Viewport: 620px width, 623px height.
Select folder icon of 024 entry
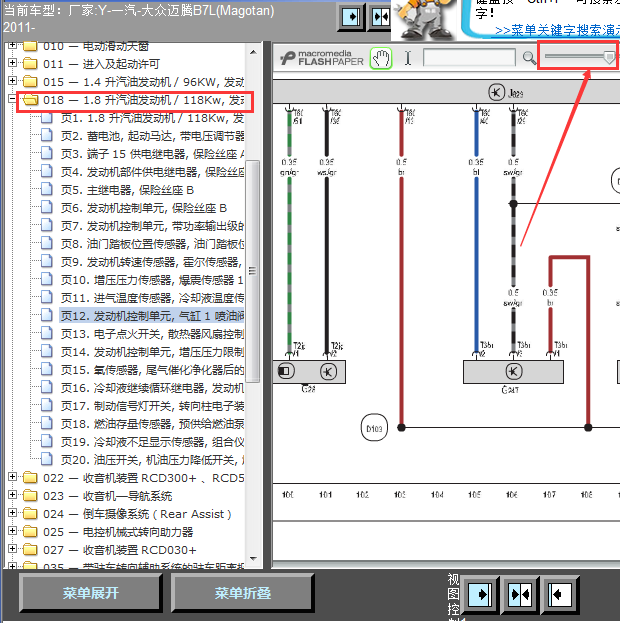click(30, 513)
